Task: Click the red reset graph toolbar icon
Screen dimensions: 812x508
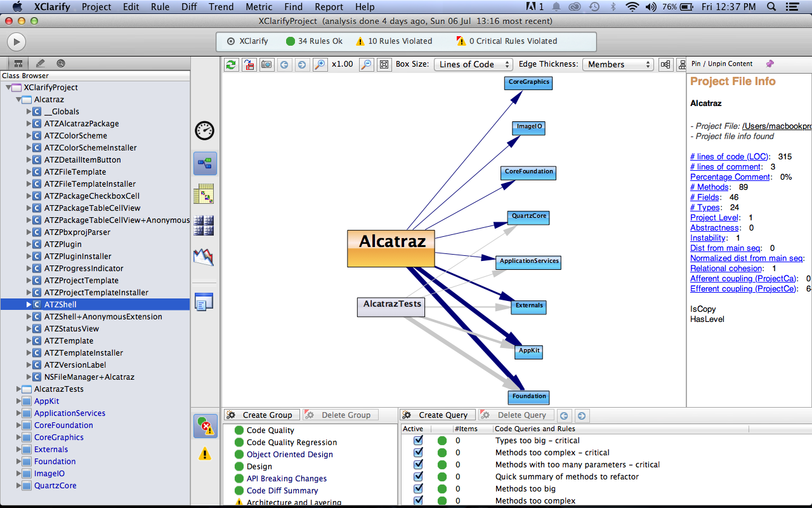Action: pyautogui.click(x=249, y=64)
